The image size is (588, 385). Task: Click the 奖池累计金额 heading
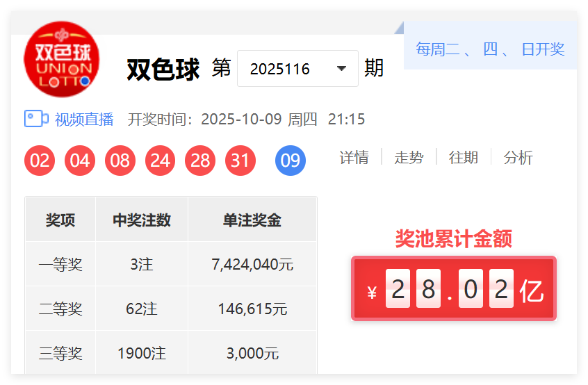[454, 239]
